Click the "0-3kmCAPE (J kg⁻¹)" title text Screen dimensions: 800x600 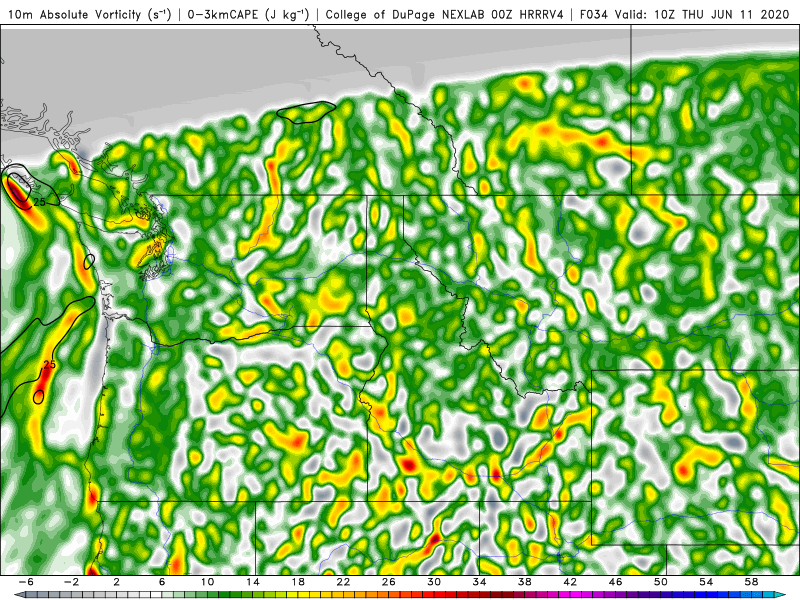(x=248, y=15)
